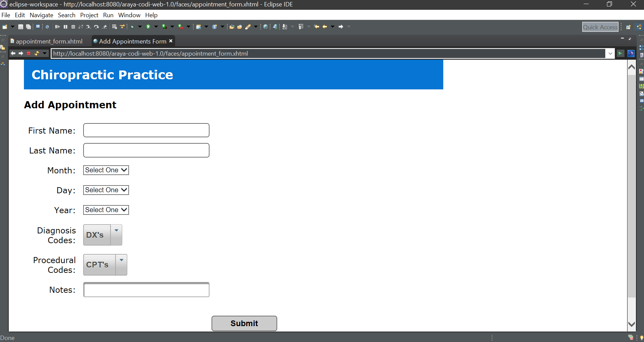Navigate back in the embedded browser
The height and width of the screenshot is (342, 644).
13,53
